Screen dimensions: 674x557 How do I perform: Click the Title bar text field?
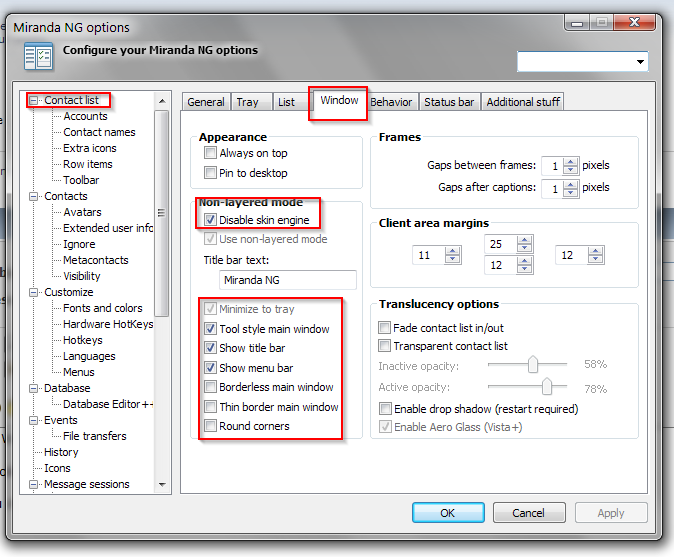point(288,280)
